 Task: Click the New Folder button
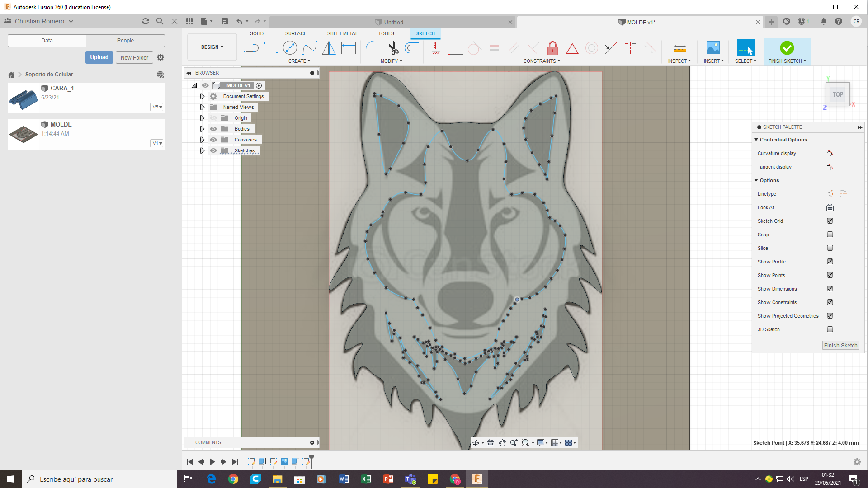coord(134,57)
